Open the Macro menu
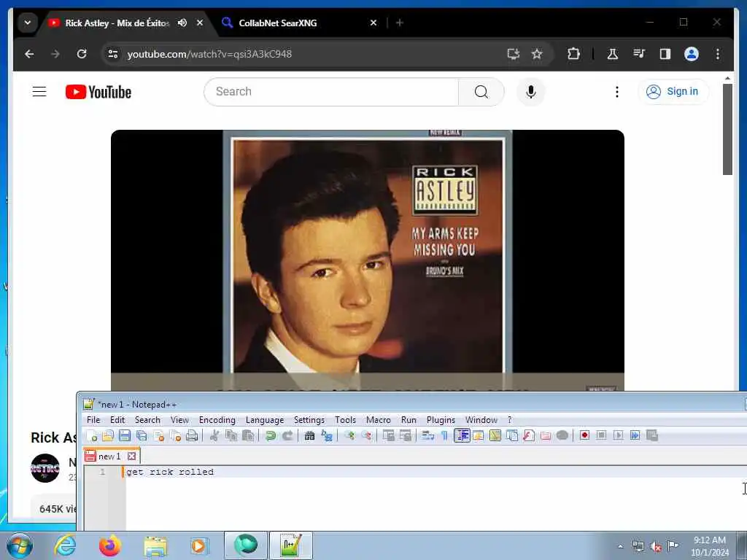 (379, 419)
